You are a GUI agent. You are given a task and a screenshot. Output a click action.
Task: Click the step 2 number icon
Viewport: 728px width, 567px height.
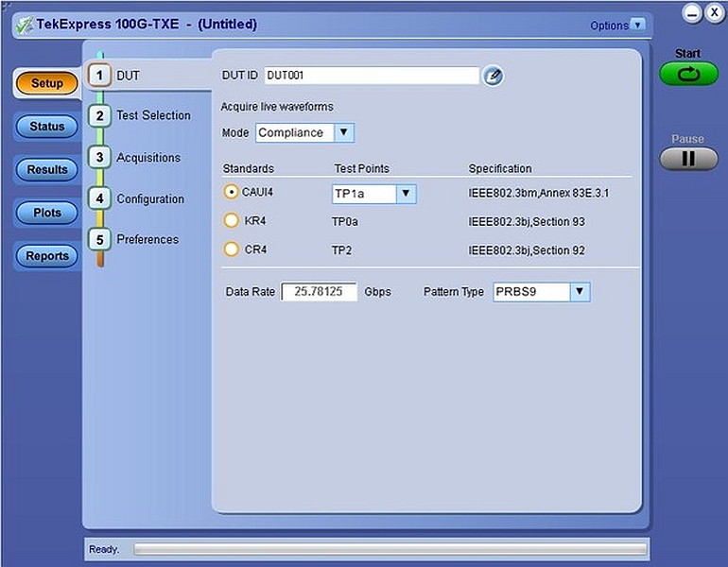click(x=99, y=116)
